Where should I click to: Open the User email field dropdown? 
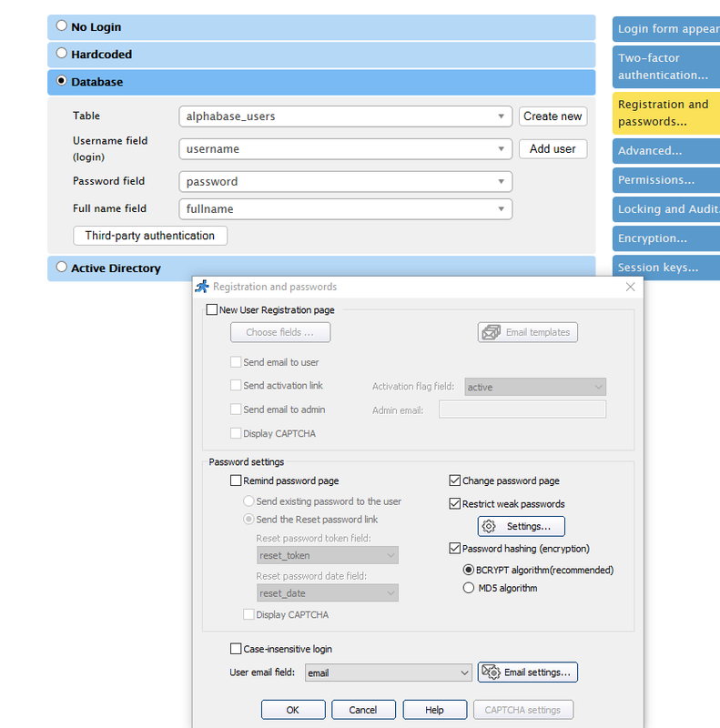click(389, 672)
